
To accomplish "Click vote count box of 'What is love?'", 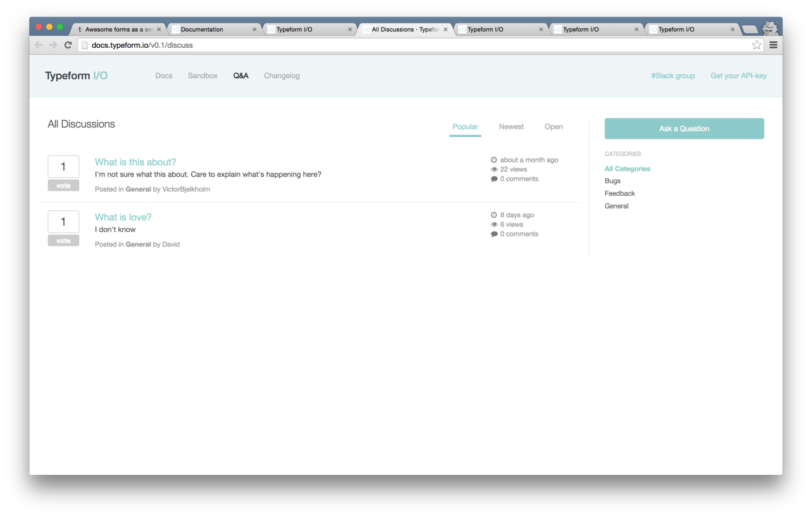I will pyautogui.click(x=63, y=222).
